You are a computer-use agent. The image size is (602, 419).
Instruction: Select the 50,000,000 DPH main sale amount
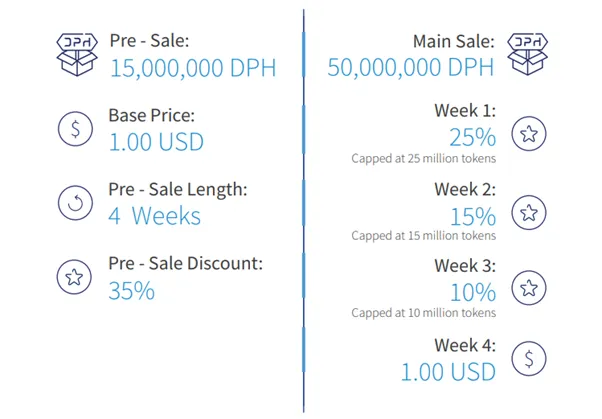(x=410, y=68)
